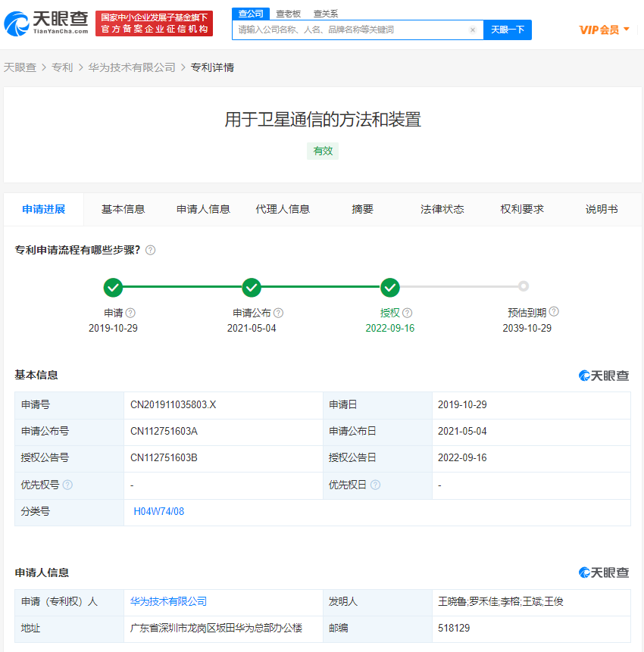The width and height of the screenshot is (644, 652).
Task: Click the help icon beside 预估到期
Action: [x=554, y=311]
